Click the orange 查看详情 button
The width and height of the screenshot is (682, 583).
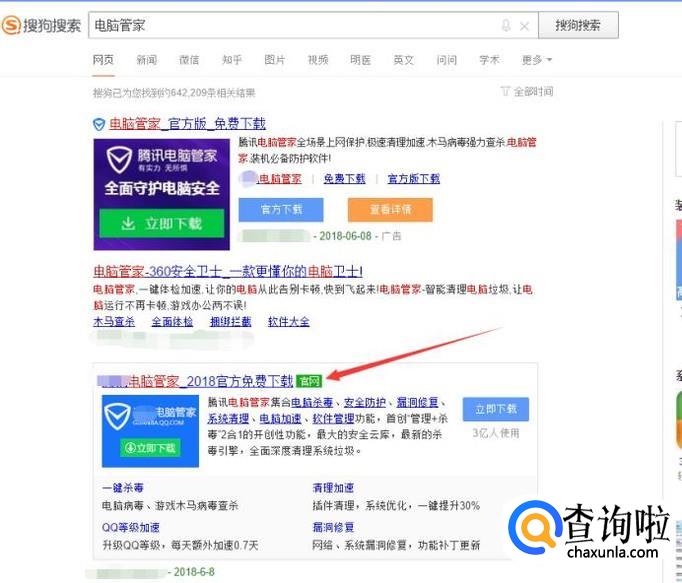390,209
